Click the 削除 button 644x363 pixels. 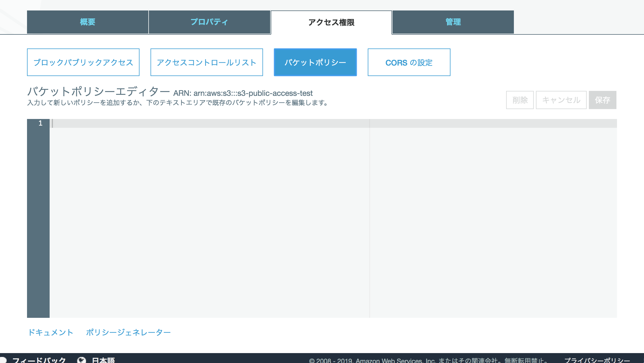coord(519,100)
